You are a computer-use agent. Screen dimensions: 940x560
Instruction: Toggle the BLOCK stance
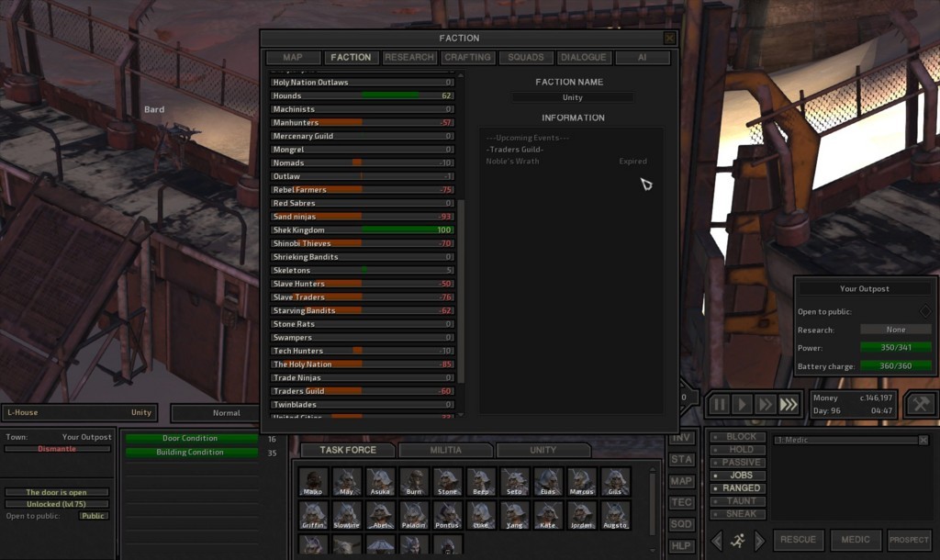[x=738, y=437]
